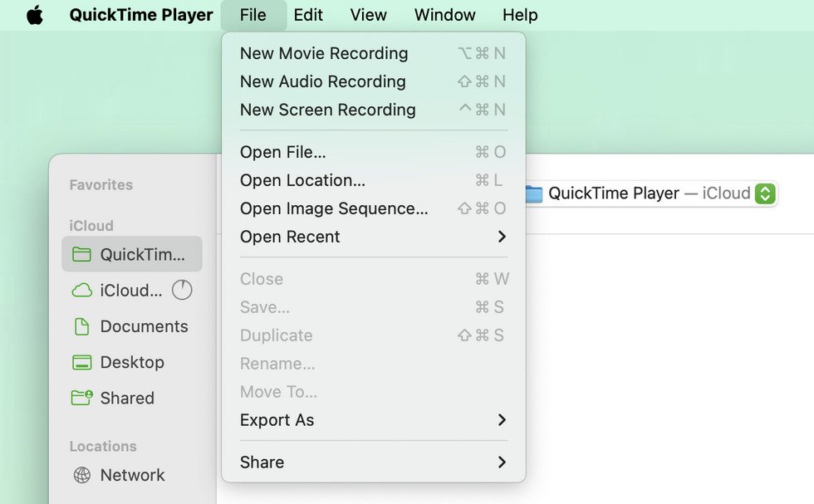Open Network under Locations
Screen dimensions: 814x504
pyautogui.click(x=132, y=475)
